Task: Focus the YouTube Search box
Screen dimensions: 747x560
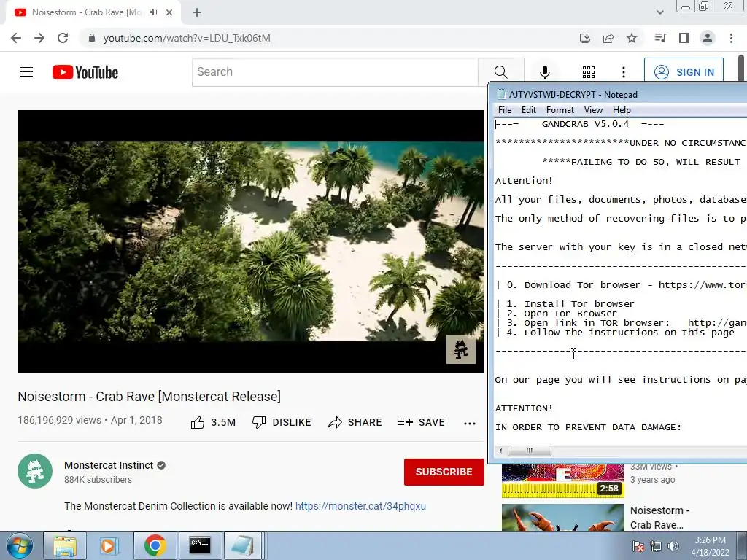Action: pos(335,72)
